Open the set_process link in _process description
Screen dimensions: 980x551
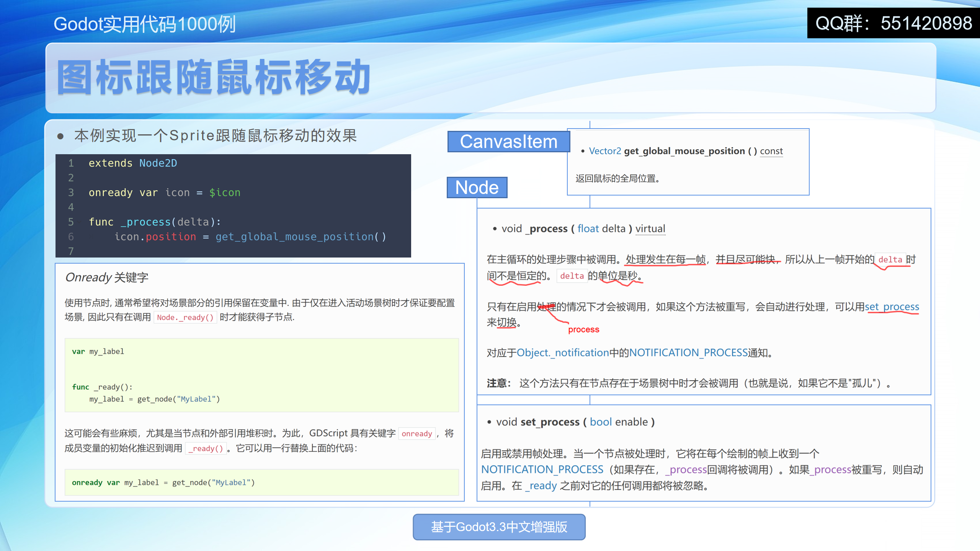click(892, 306)
